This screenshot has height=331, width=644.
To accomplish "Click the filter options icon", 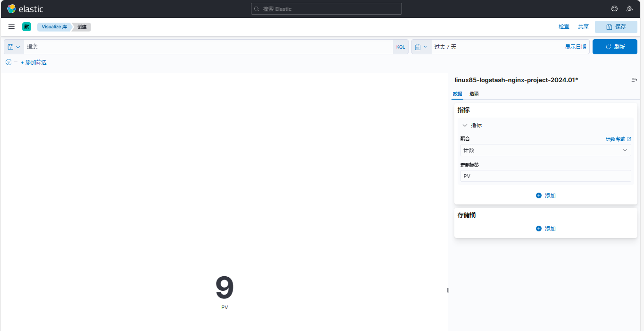I will (x=8, y=62).
